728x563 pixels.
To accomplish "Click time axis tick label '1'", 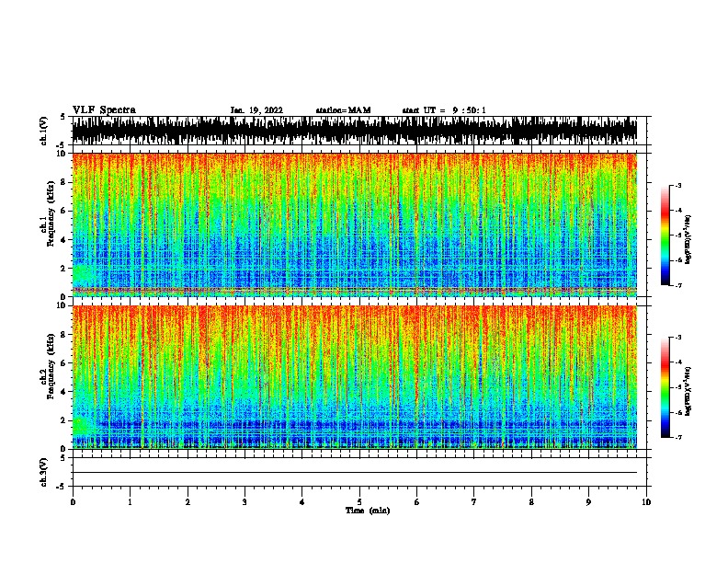I will pos(130,502).
